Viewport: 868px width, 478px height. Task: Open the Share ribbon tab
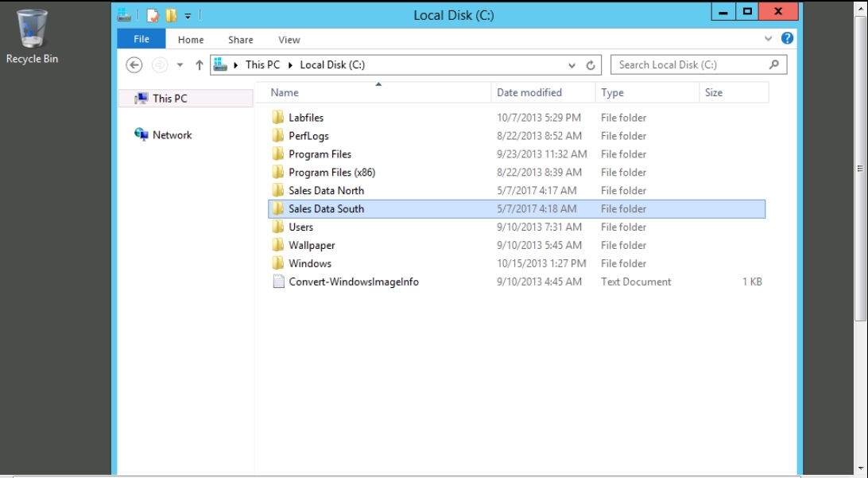[x=240, y=40]
